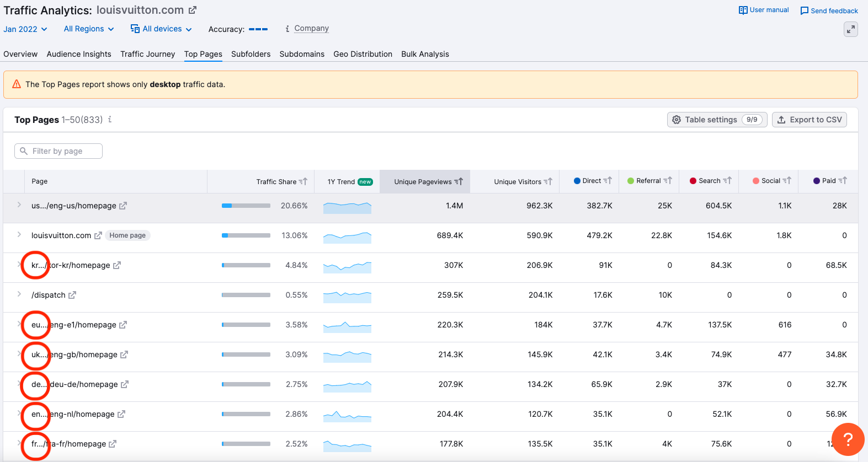Sort by Referral traffic icon
The image size is (868, 462).
coord(668,180)
